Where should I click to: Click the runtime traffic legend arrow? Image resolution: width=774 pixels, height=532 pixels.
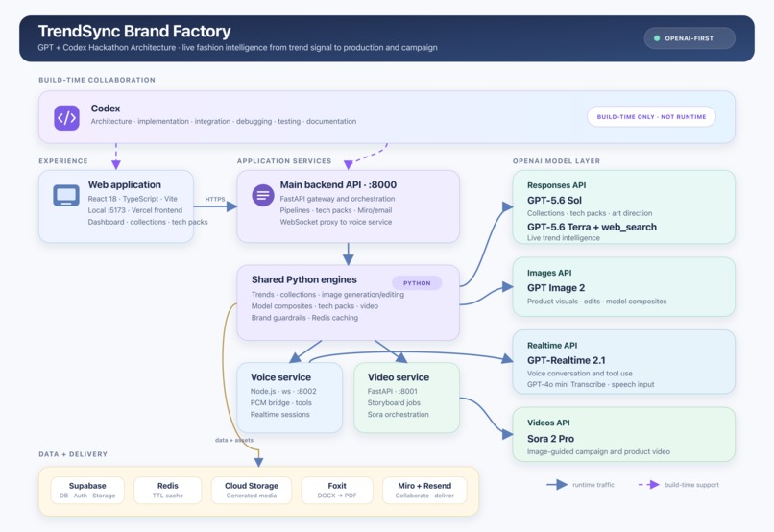tap(557, 485)
